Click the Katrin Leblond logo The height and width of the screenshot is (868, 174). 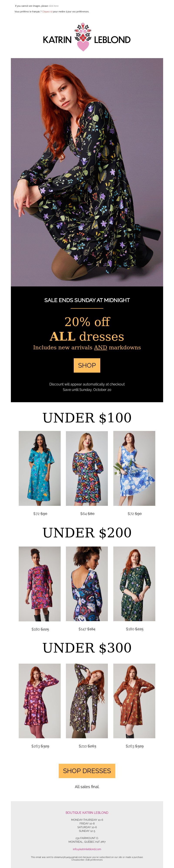[x=87, y=37]
